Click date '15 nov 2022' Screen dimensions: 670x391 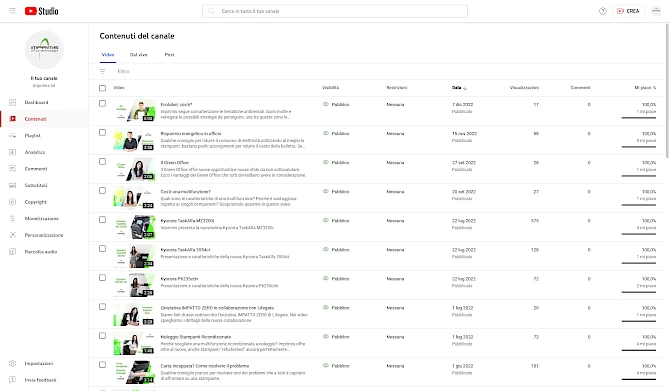[x=464, y=134]
